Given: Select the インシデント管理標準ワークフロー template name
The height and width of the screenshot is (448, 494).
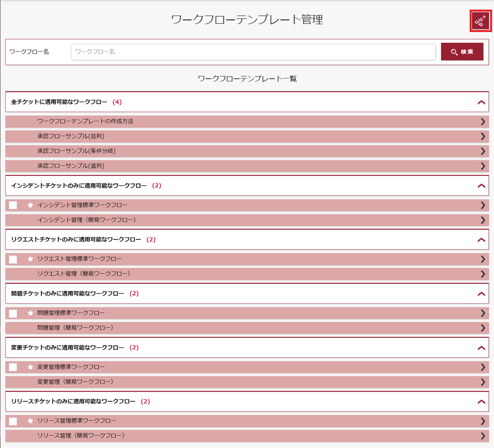Looking at the screenshot, I should click(82, 205).
